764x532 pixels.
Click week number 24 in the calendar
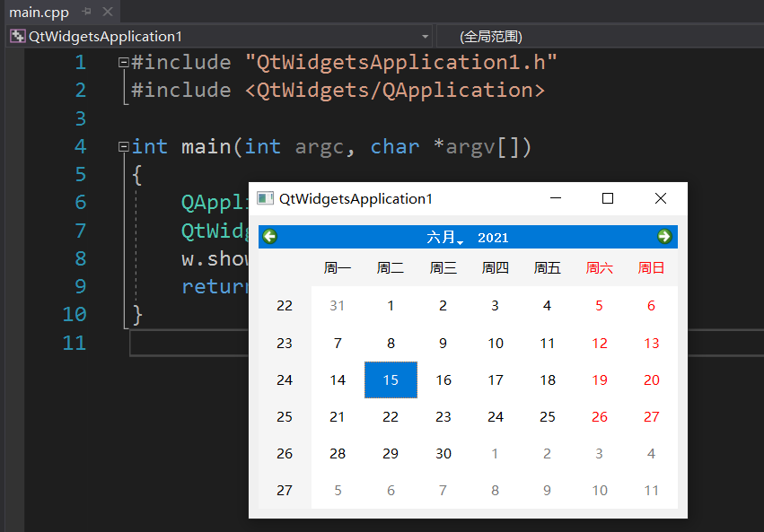click(285, 379)
